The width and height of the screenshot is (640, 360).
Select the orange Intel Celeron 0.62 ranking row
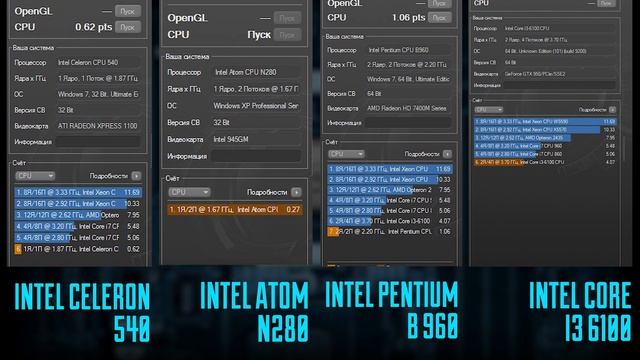[78, 249]
